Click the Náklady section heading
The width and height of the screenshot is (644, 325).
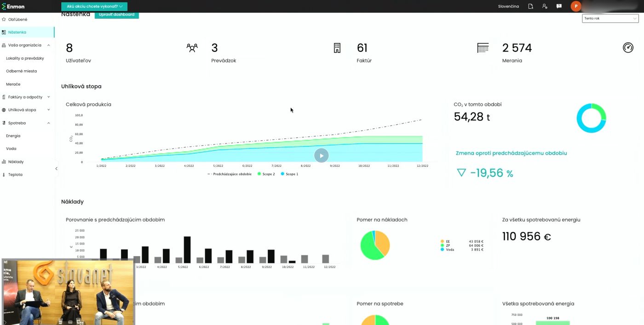coord(73,202)
